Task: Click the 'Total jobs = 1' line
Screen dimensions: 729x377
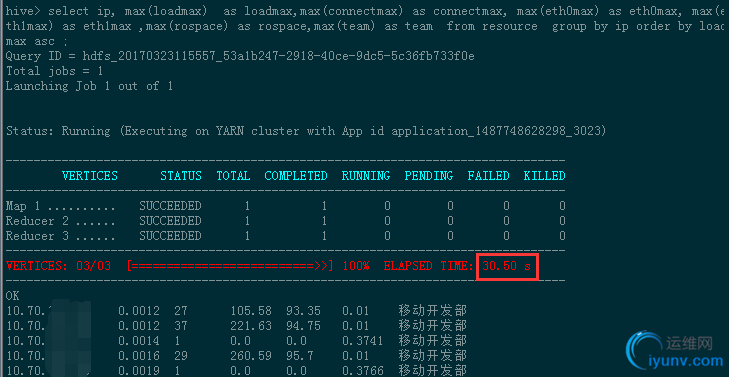Action: 54,71
